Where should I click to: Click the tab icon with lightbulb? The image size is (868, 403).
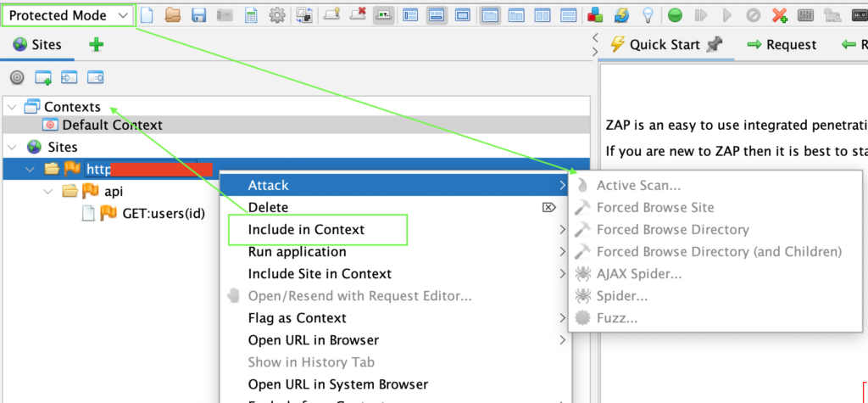pos(332,14)
